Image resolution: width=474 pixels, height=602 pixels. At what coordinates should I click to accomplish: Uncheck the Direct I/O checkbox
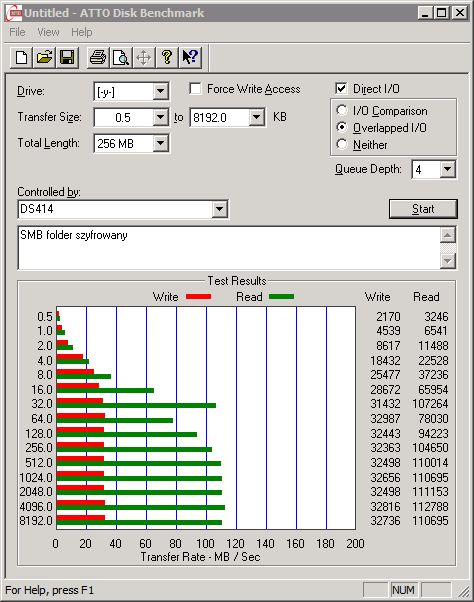pyautogui.click(x=341, y=89)
